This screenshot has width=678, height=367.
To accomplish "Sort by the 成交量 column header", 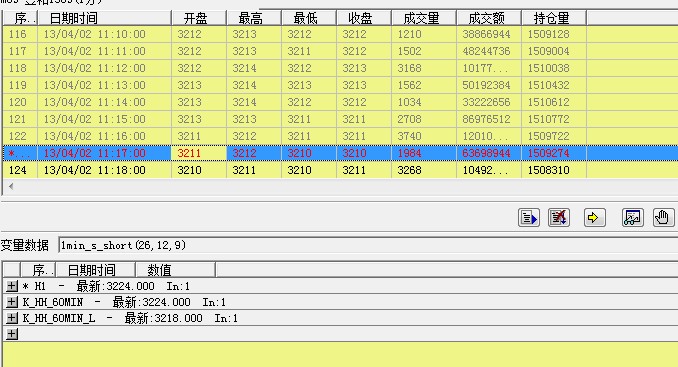I will coord(424,18).
